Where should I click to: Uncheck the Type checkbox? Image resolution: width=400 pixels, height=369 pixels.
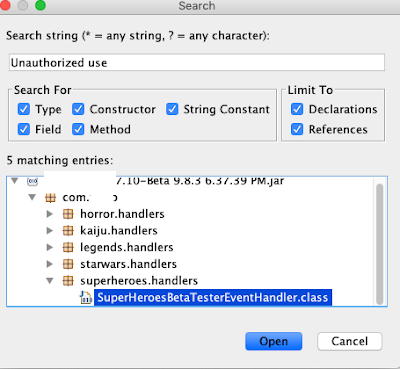pyautogui.click(x=24, y=109)
